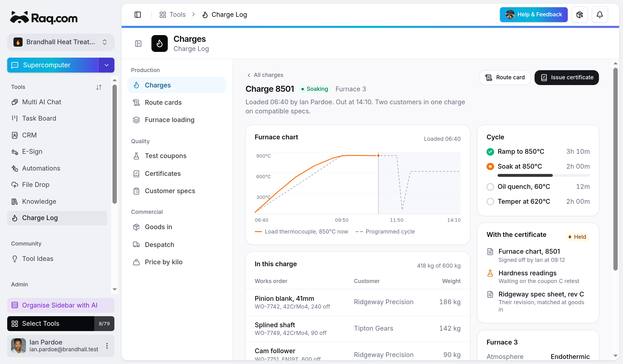
Task: Collapse the Charges sub-navigation panel icon
Action: [x=138, y=44]
